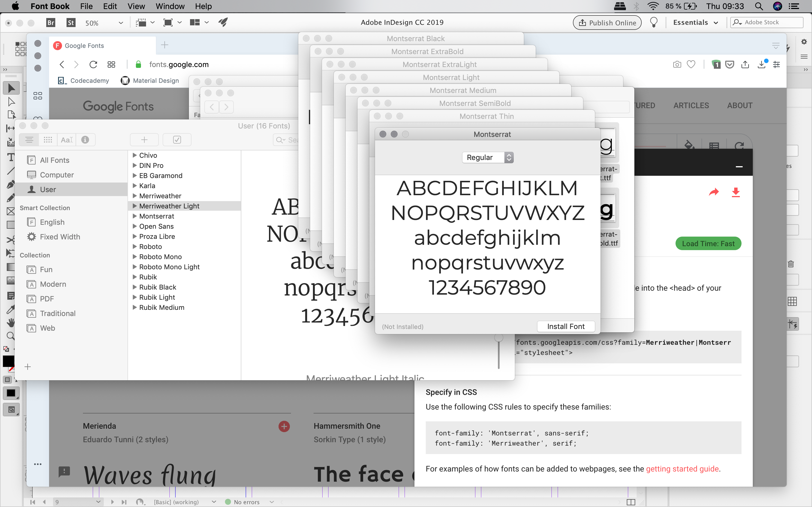Switch Font Book to grid preview view
This screenshot has height=507, width=812.
tap(48, 140)
